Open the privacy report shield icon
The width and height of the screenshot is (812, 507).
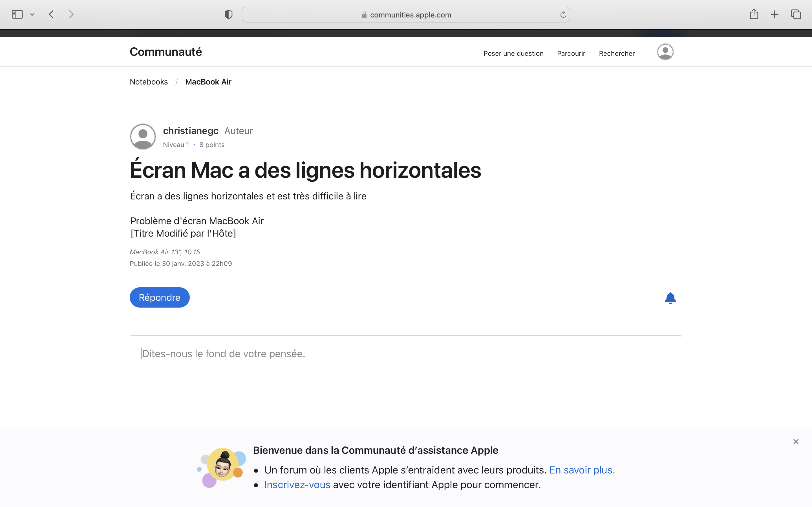click(228, 14)
